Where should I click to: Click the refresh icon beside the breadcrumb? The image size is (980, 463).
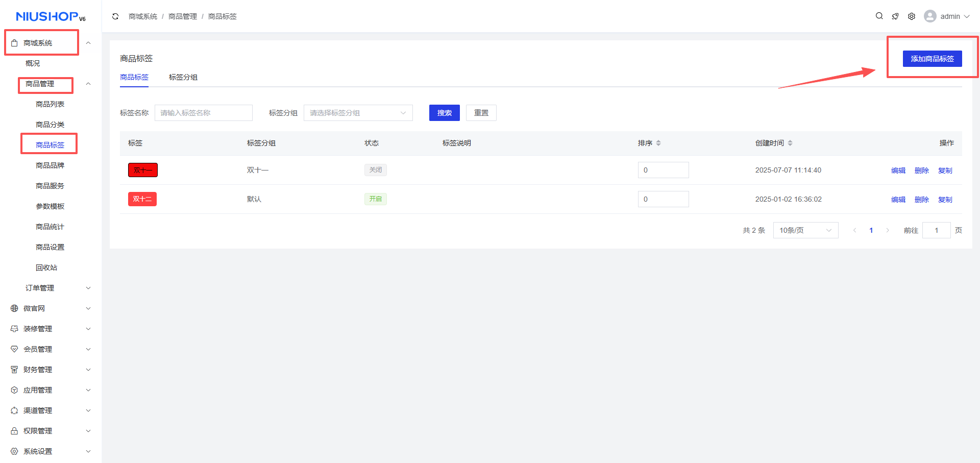[115, 16]
